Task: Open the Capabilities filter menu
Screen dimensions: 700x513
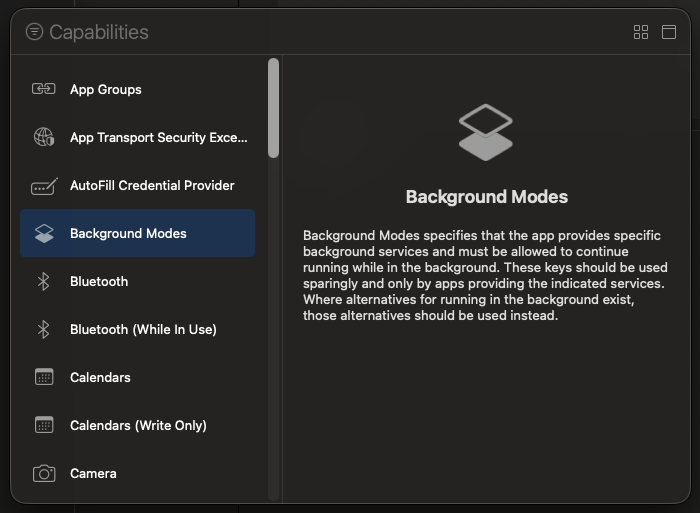Action: click(x=34, y=32)
